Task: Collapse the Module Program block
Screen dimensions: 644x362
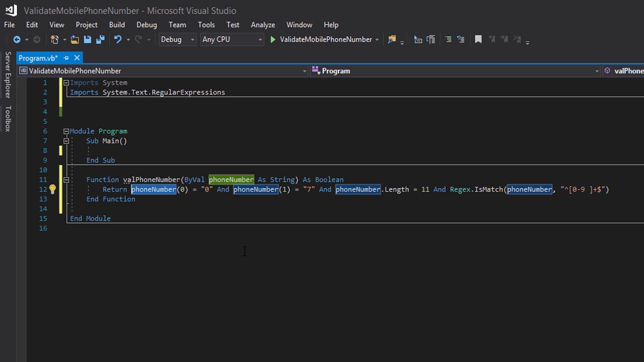Action: click(66, 131)
